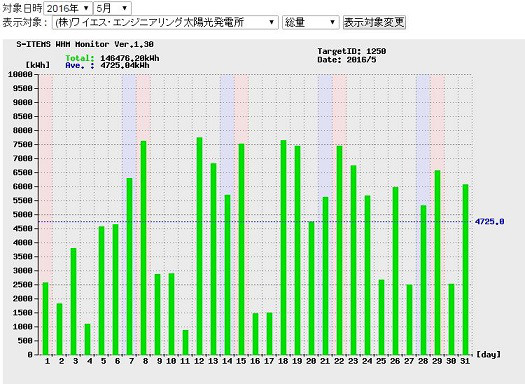Screen dimensions: 525x384
Task: Open the 5月 month dropdown
Action: 112,8
